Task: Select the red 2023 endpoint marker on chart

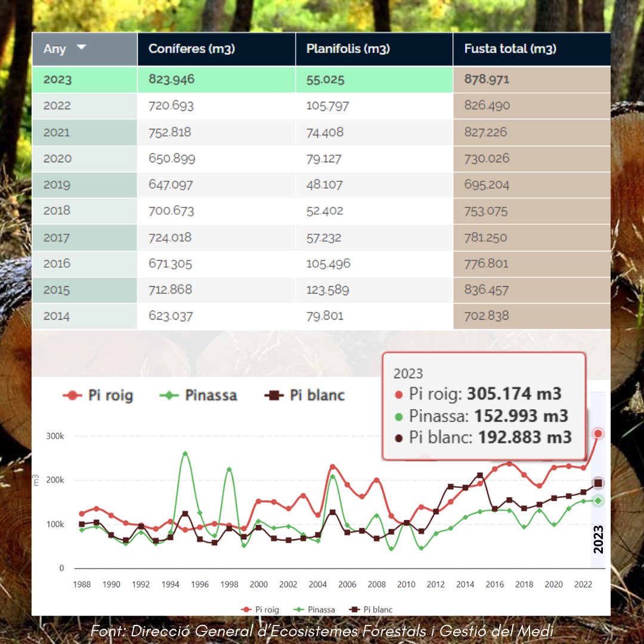Action: pos(598,434)
